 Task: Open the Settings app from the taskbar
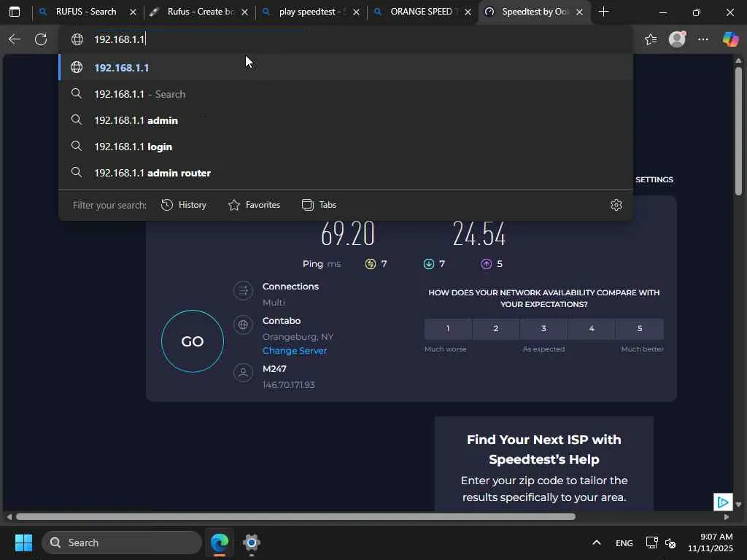click(x=252, y=542)
